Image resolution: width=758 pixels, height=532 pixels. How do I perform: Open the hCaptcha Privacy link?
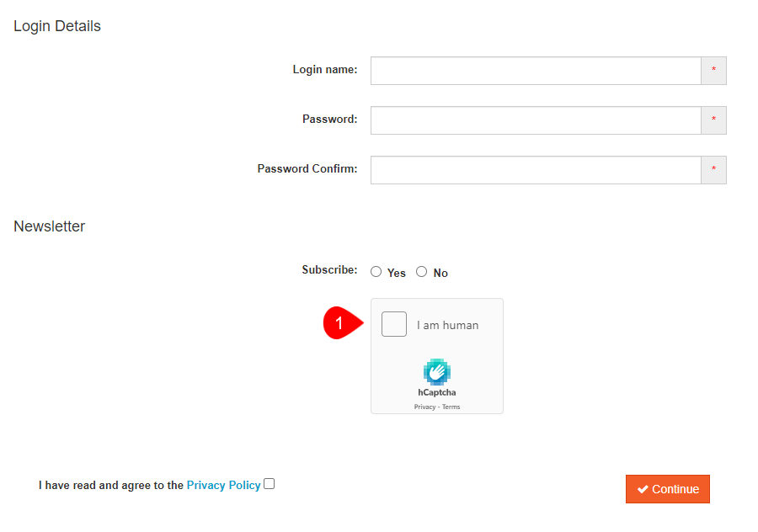pyautogui.click(x=424, y=407)
